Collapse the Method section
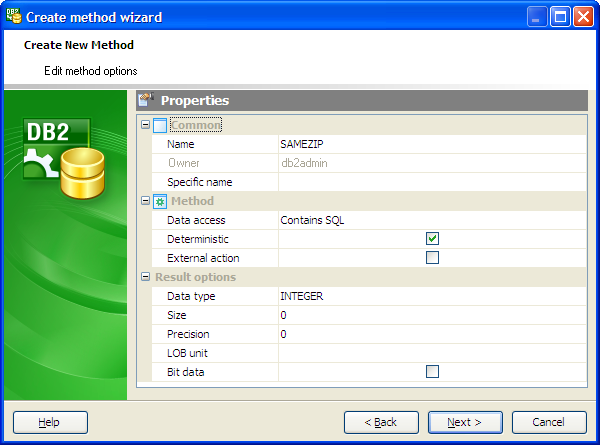This screenshot has width=600, height=445. [x=146, y=201]
